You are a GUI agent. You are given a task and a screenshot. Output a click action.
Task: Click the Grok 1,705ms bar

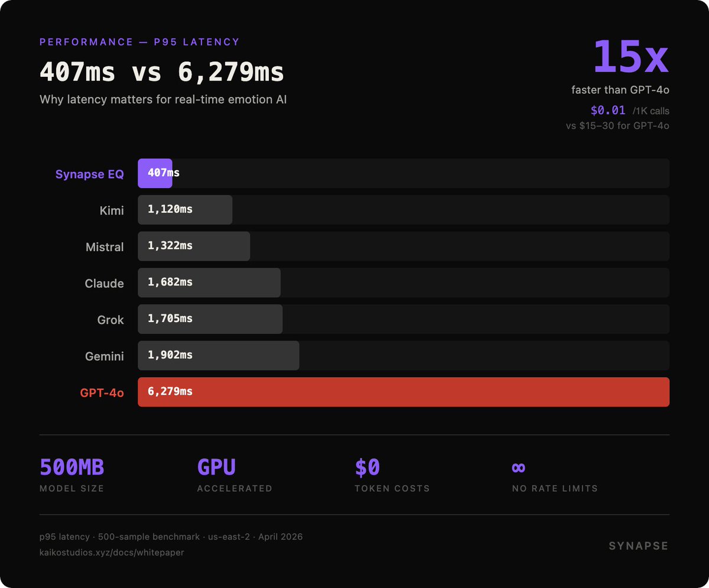(210, 319)
